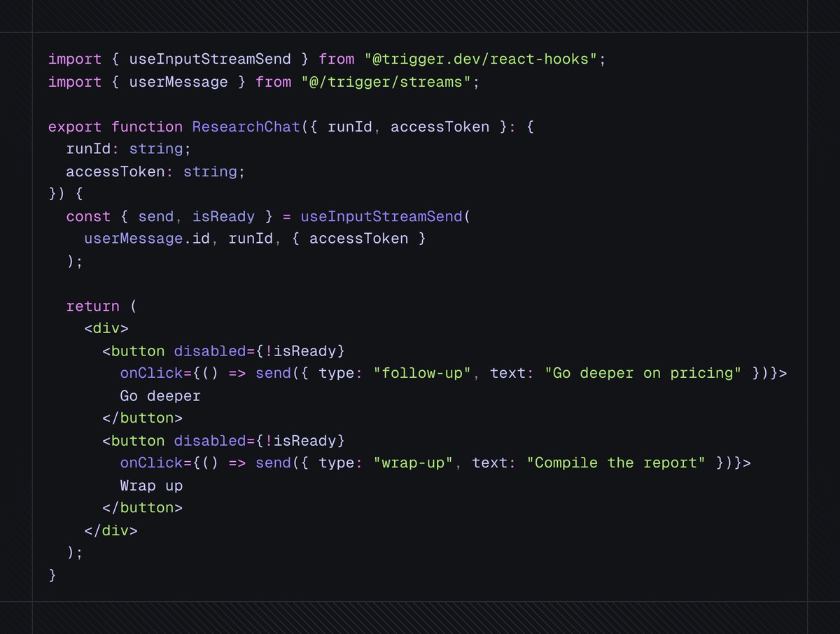This screenshot has width=840, height=634.
Task: Select the "accessToken: string;" type line
Action: click(x=156, y=171)
